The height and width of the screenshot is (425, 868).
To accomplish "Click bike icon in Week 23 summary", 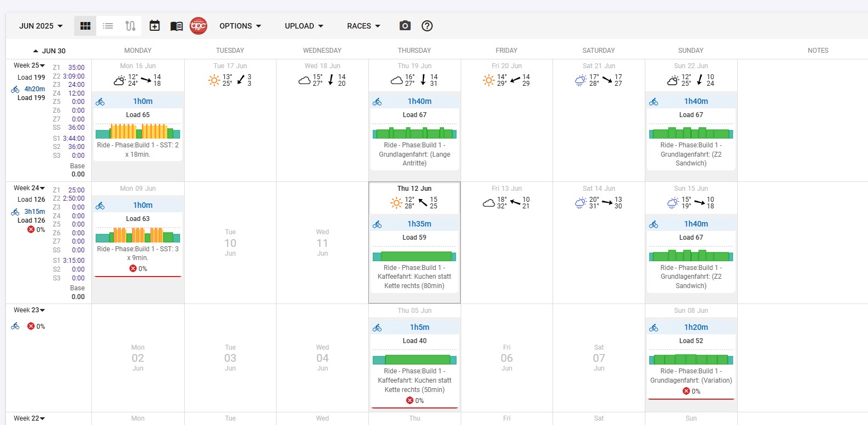I will [15, 326].
